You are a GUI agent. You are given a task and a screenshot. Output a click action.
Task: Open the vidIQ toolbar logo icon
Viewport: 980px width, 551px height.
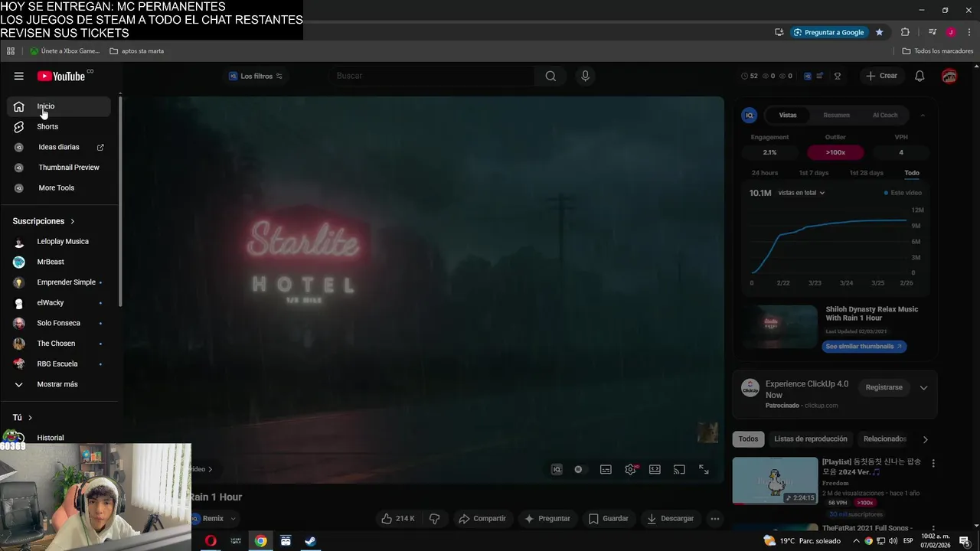click(808, 76)
